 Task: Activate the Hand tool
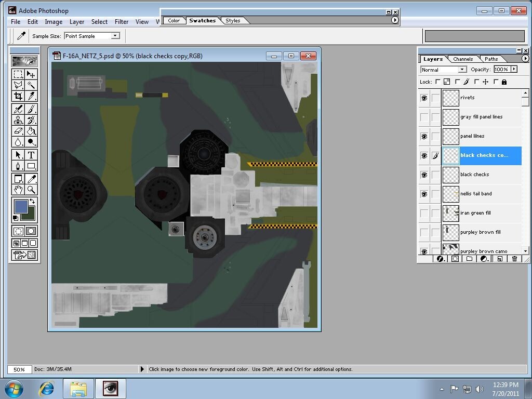coord(18,190)
